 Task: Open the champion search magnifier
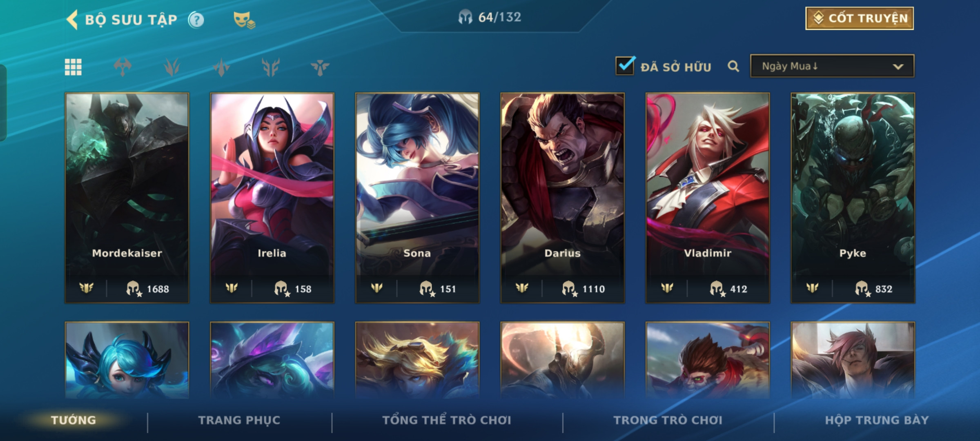[x=733, y=66]
